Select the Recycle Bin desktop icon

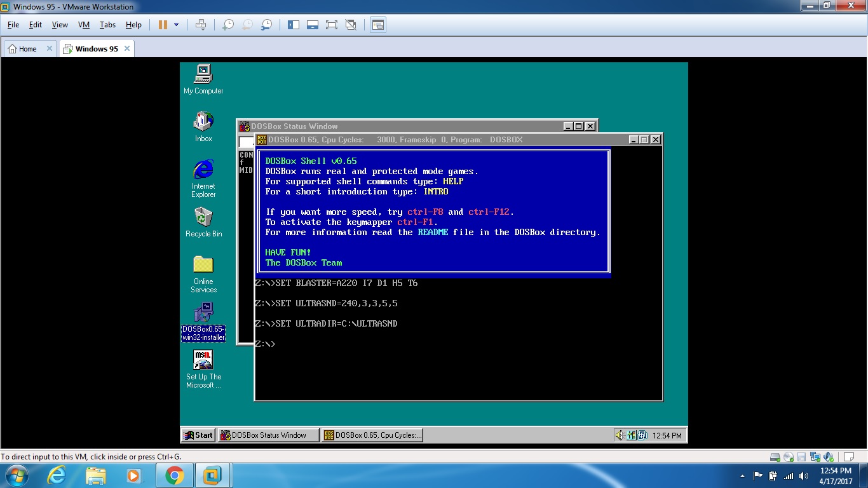coord(203,222)
